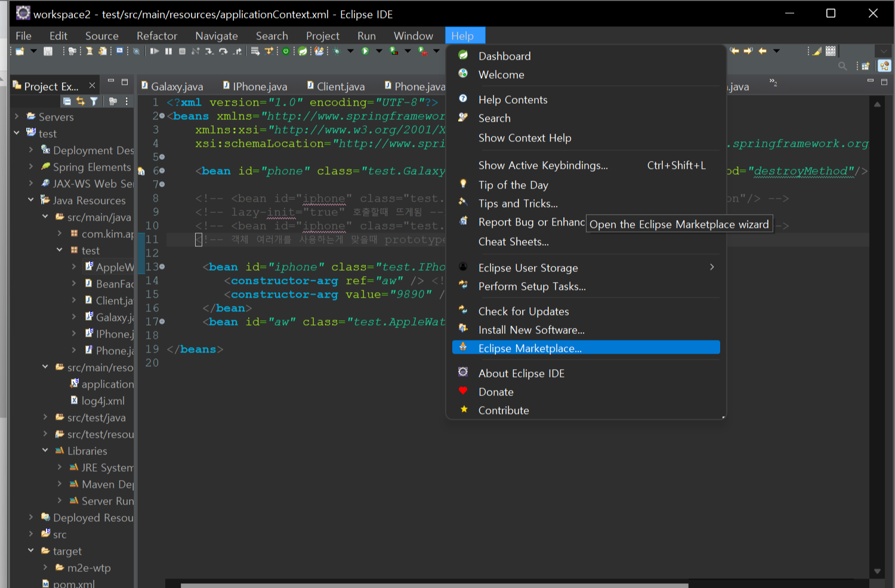This screenshot has height=588, width=895.
Task: Choose Install New Software...
Action: pos(586,330)
